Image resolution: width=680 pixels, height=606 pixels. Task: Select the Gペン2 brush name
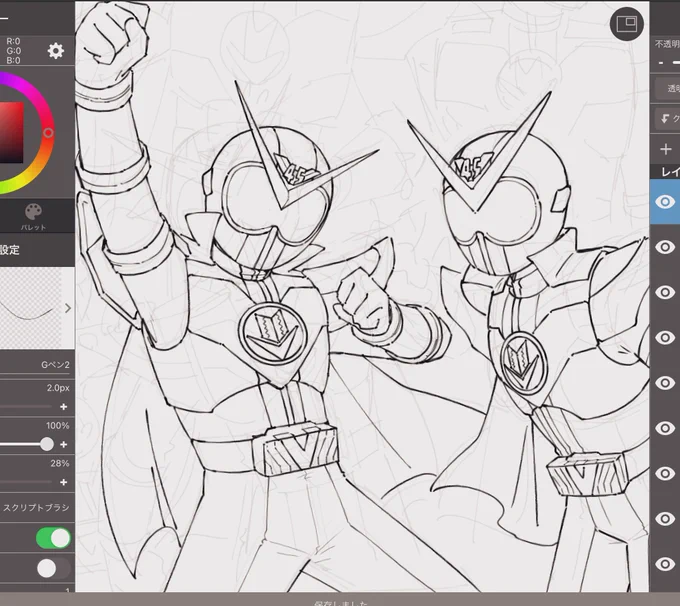point(55,365)
